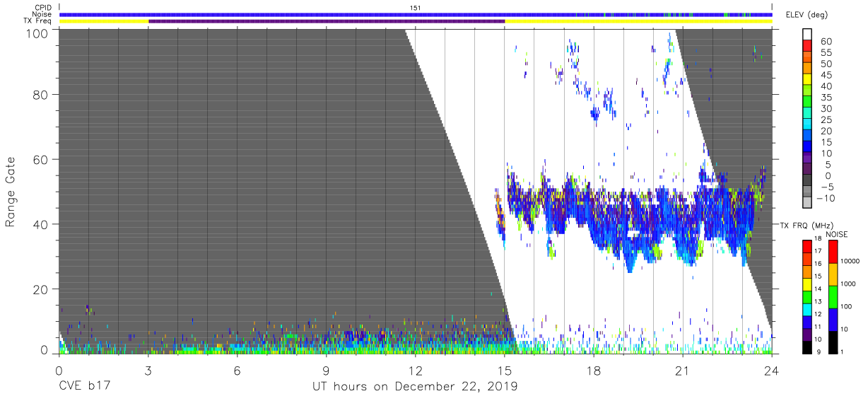This screenshot has height=401, width=868.
Task: Click the '18' tick on UT hours axis
Action: (594, 371)
